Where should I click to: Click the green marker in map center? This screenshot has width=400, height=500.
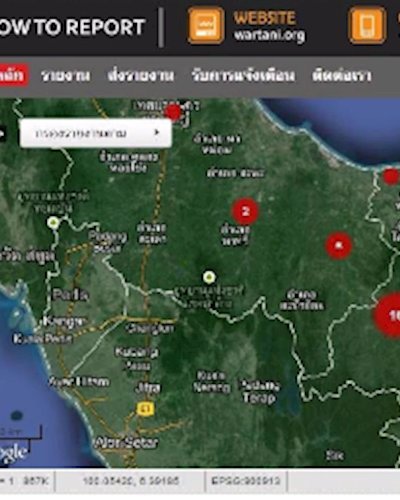tap(209, 277)
